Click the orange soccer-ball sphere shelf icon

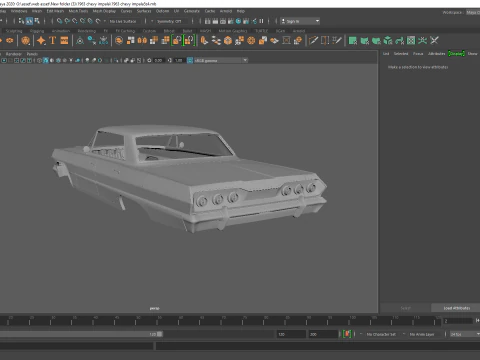251,41
